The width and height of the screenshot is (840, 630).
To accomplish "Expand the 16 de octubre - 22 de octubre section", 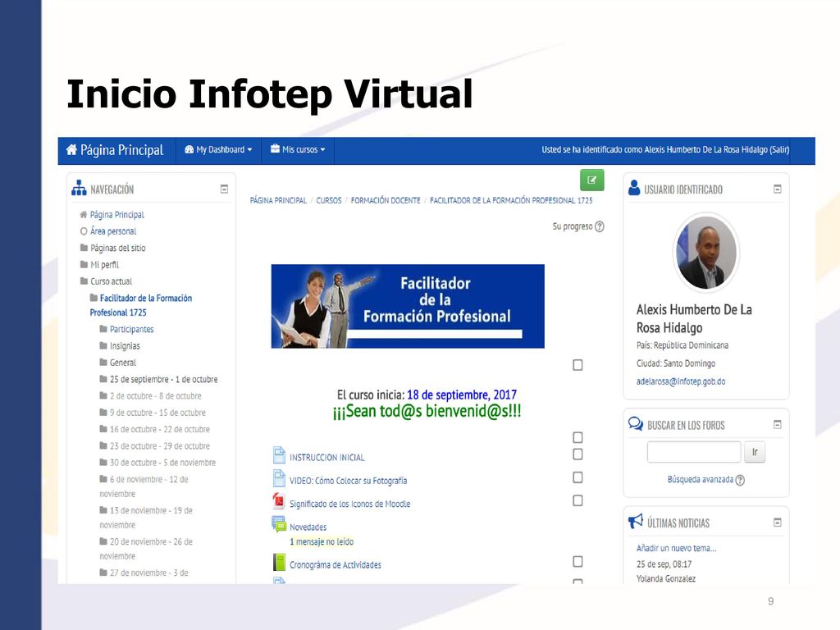I will [x=160, y=429].
